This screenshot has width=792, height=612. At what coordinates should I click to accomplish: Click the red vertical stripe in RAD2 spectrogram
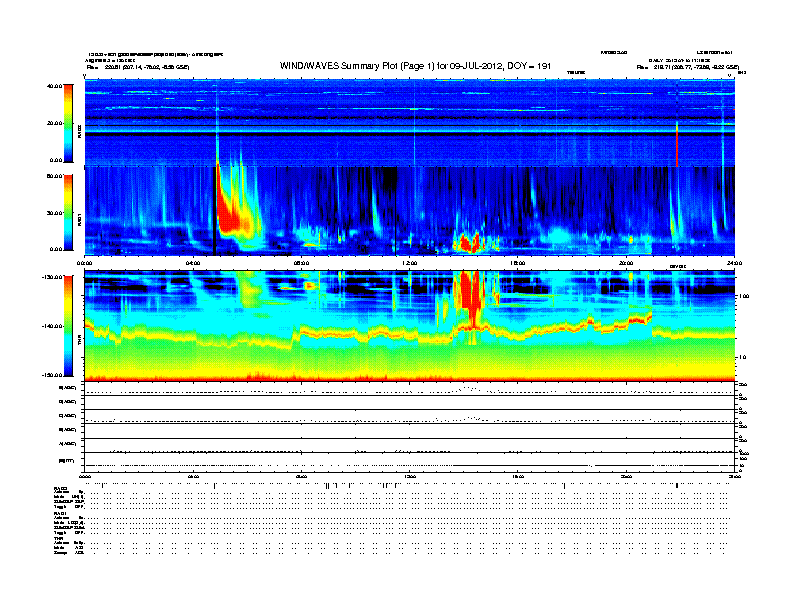677,144
